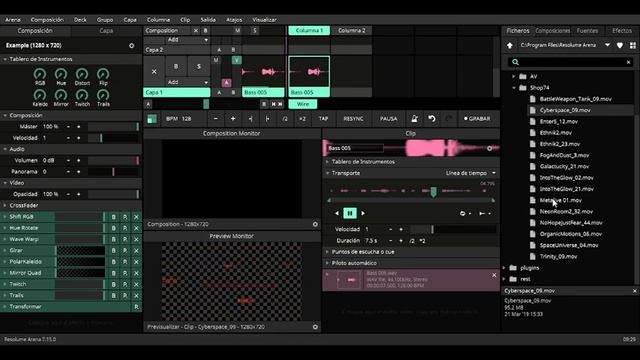Trigger Columna 2

coord(351,31)
